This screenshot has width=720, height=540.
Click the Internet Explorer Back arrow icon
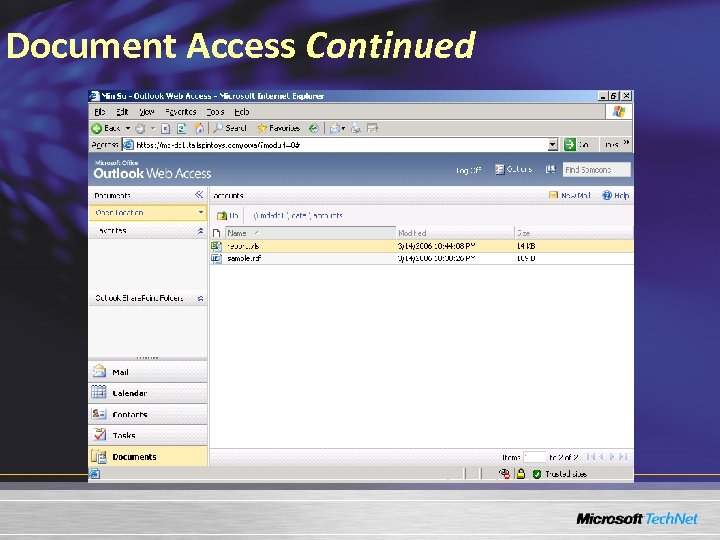click(x=97, y=129)
